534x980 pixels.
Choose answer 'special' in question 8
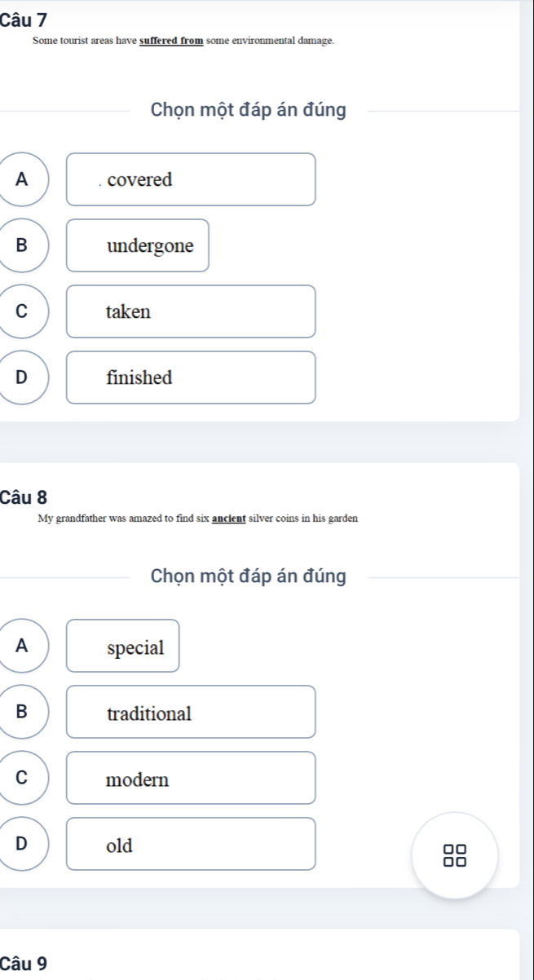[x=123, y=646]
